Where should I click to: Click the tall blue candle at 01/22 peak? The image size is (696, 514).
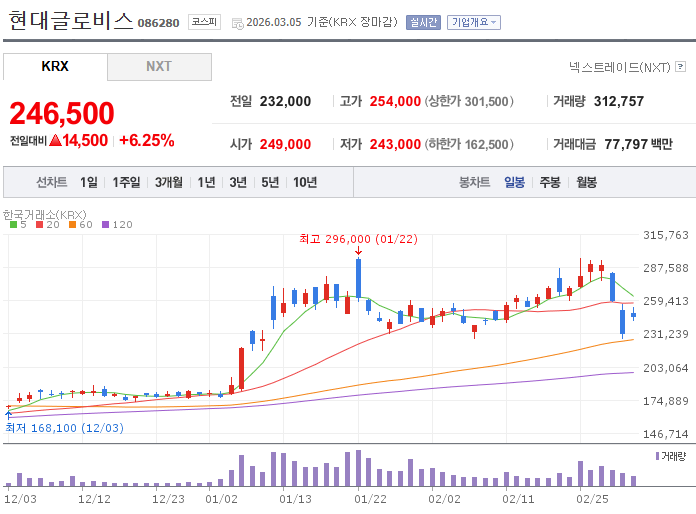pos(358,279)
